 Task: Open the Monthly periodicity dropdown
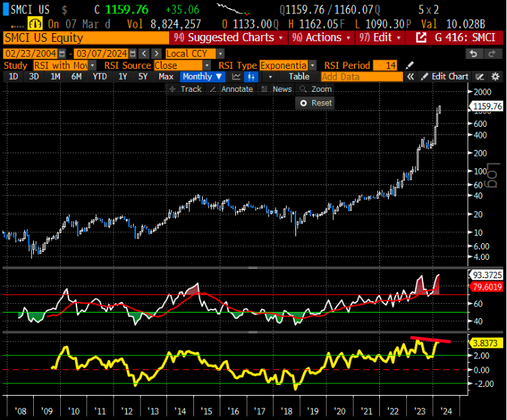[201, 76]
